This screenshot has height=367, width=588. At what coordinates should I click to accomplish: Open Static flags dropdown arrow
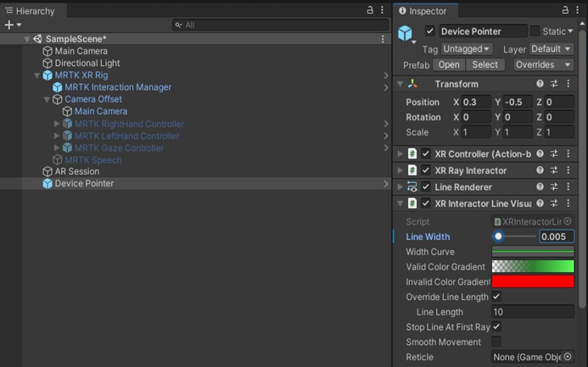(570, 31)
